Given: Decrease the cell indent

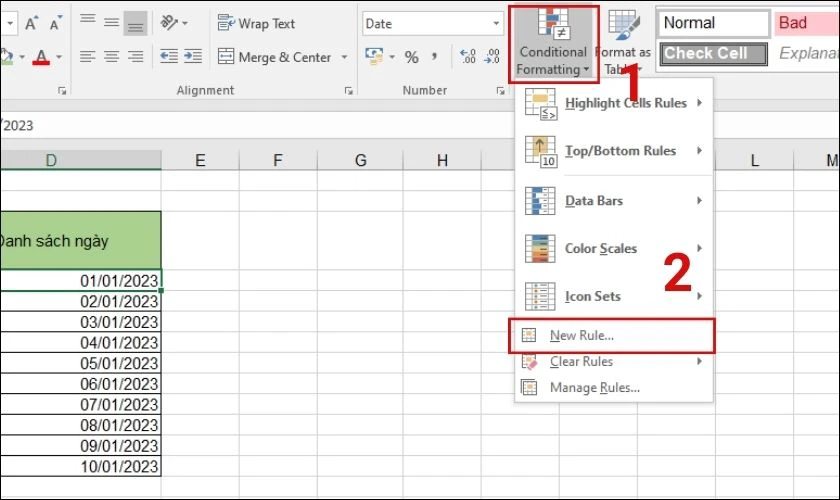Looking at the screenshot, I should pyautogui.click(x=169, y=56).
